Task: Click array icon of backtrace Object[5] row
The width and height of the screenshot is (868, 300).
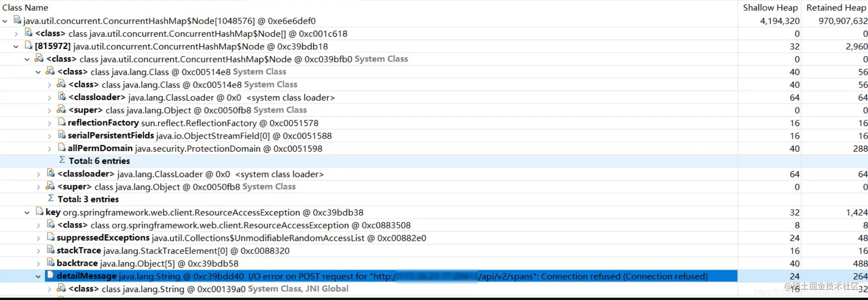Action: coord(51,263)
